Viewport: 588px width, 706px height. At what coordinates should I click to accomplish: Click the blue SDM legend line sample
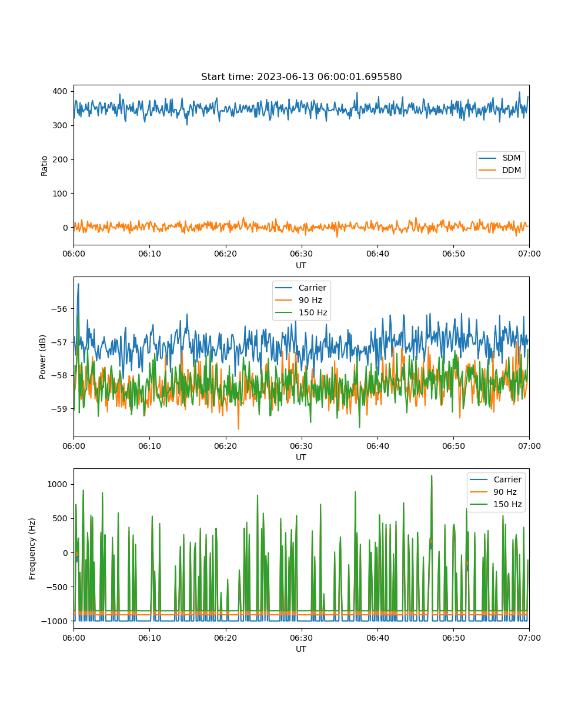(487, 158)
